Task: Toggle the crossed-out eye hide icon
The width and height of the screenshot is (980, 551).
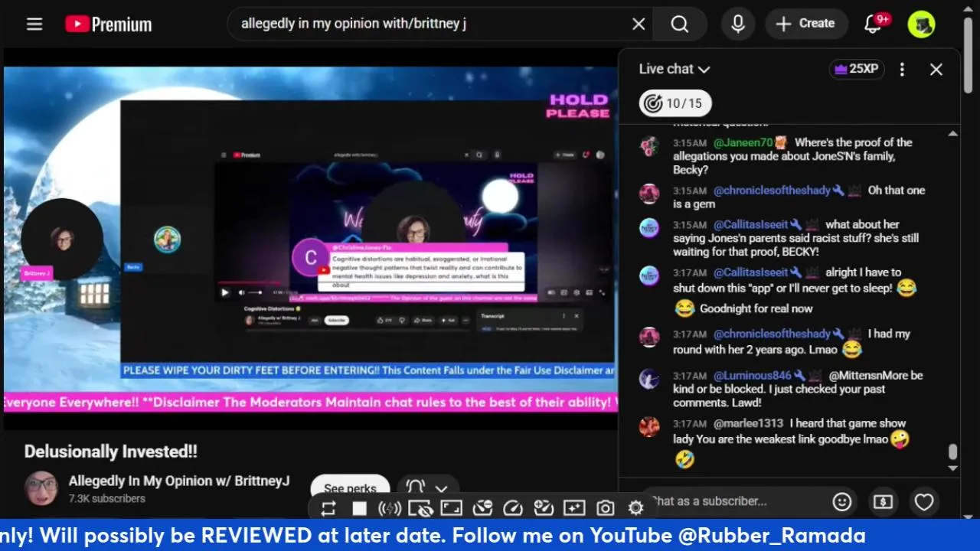Action: pyautogui.click(x=420, y=508)
